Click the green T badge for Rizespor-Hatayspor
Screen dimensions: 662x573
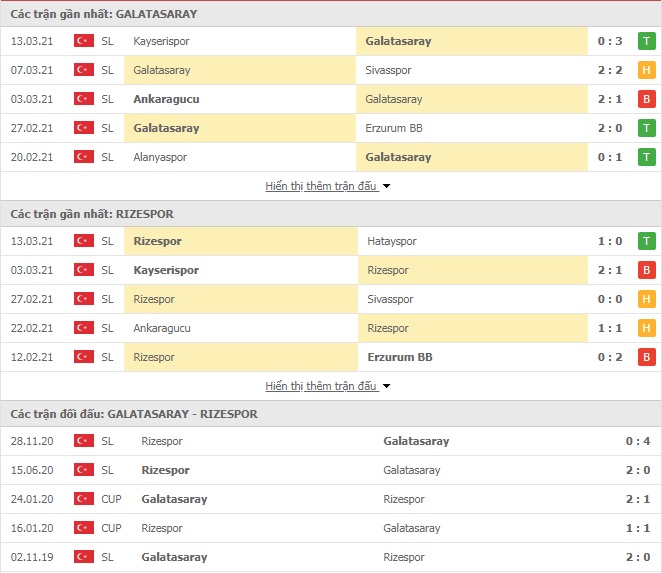coord(646,241)
